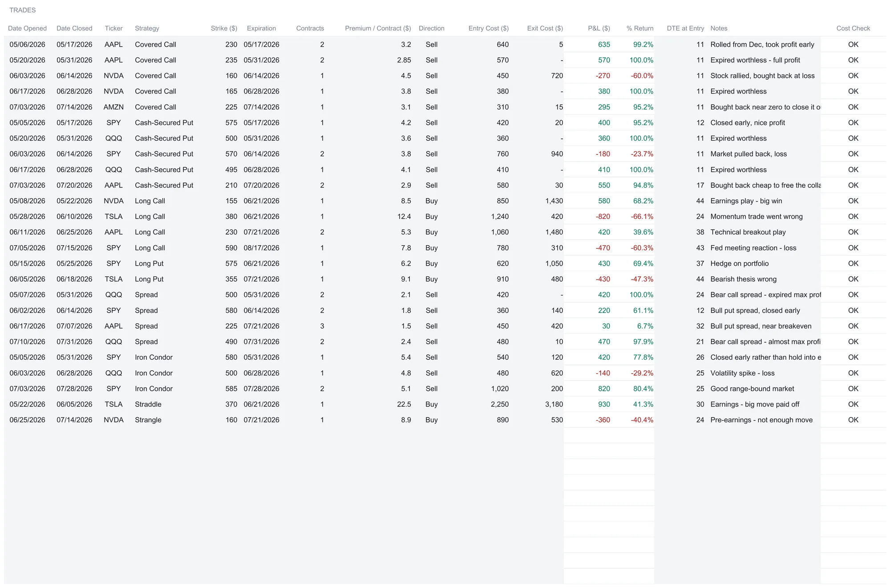The width and height of the screenshot is (890, 588).
Task: Click note 'Good range-bound market'
Action: (752, 389)
